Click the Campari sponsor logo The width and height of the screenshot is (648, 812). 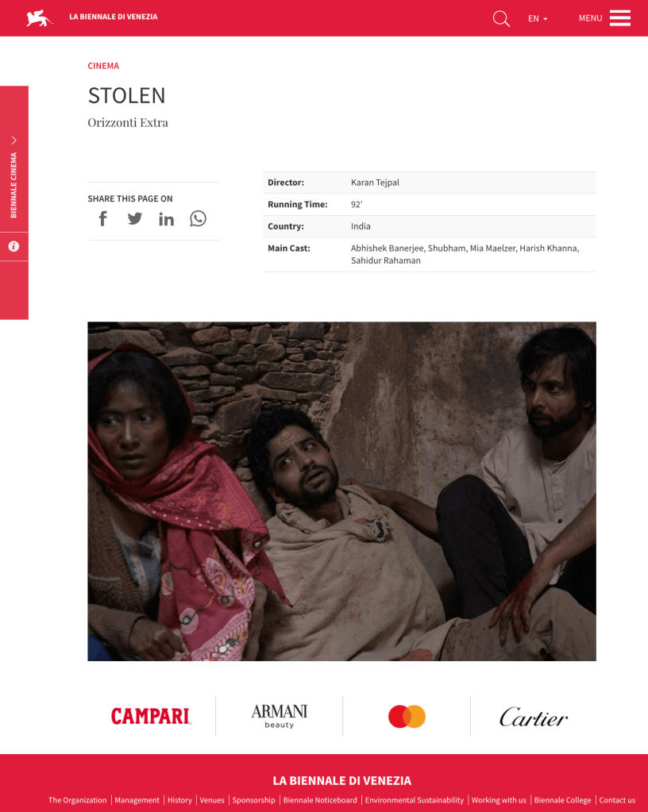151,716
